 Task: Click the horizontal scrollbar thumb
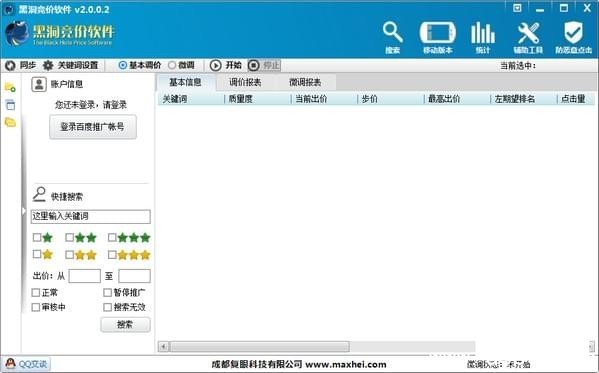[260, 347]
